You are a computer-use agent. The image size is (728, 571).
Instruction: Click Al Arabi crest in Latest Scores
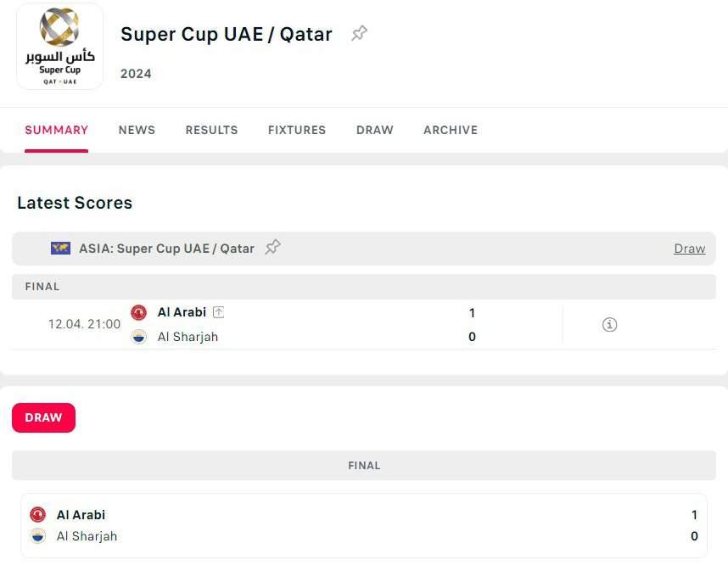click(138, 312)
